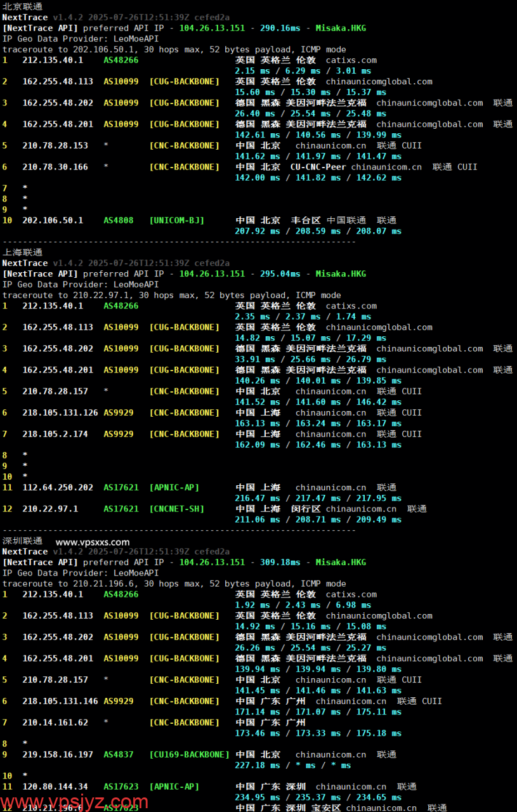Click the [CU169-BACKBONE] network tag

[x=190, y=754]
